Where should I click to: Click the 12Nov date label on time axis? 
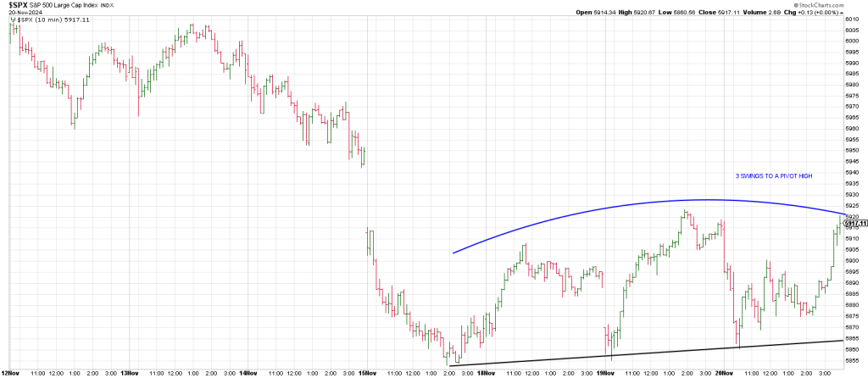(10, 372)
